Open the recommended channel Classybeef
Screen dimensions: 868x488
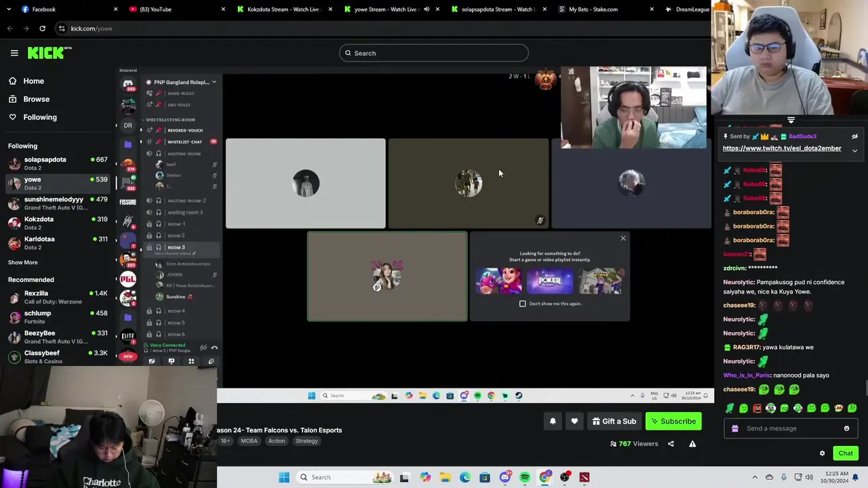[58, 357]
